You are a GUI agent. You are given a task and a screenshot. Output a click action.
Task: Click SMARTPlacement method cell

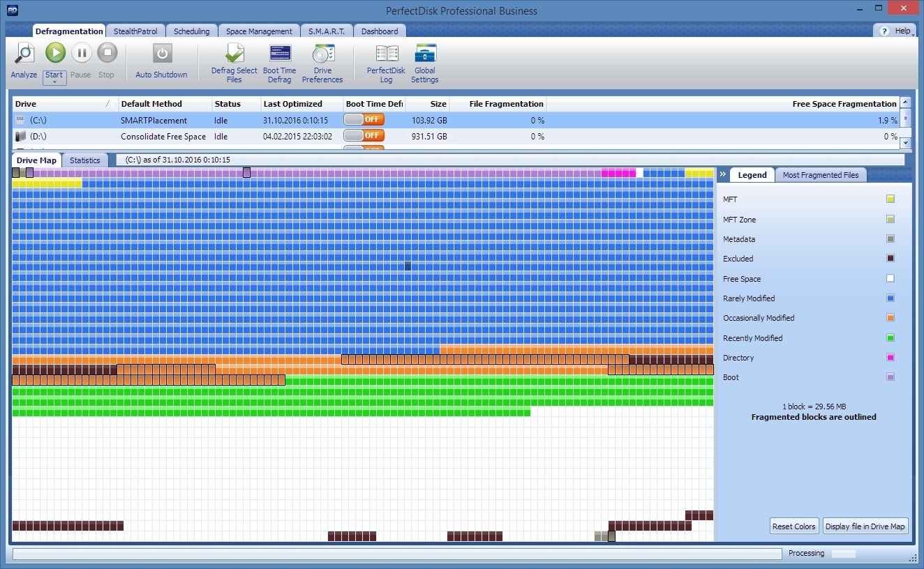point(154,121)
